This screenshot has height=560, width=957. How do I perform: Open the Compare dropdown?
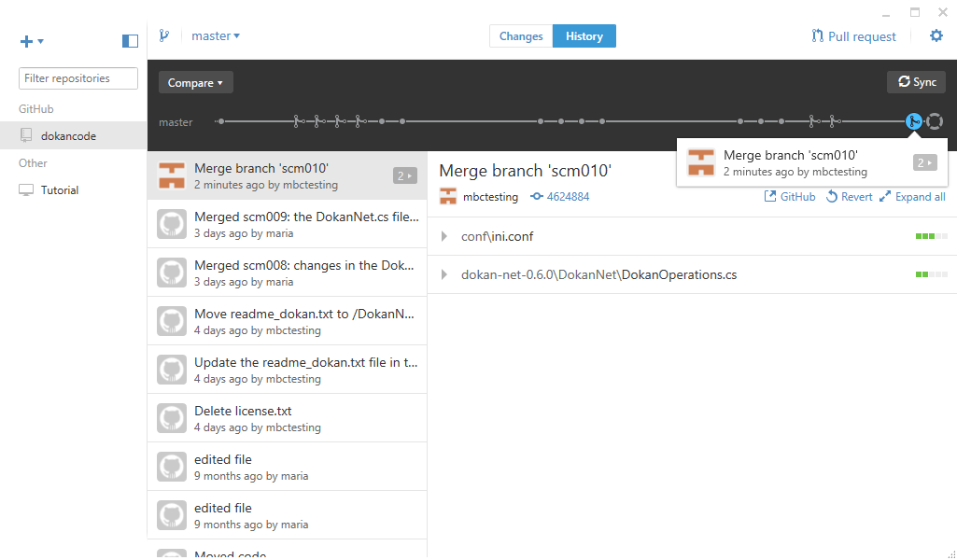[195, 82]
